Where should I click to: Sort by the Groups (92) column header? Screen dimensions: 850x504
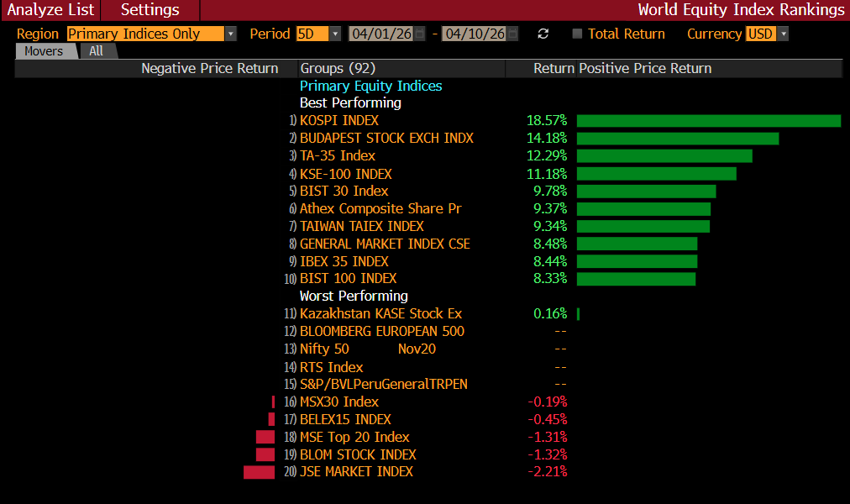338,69
